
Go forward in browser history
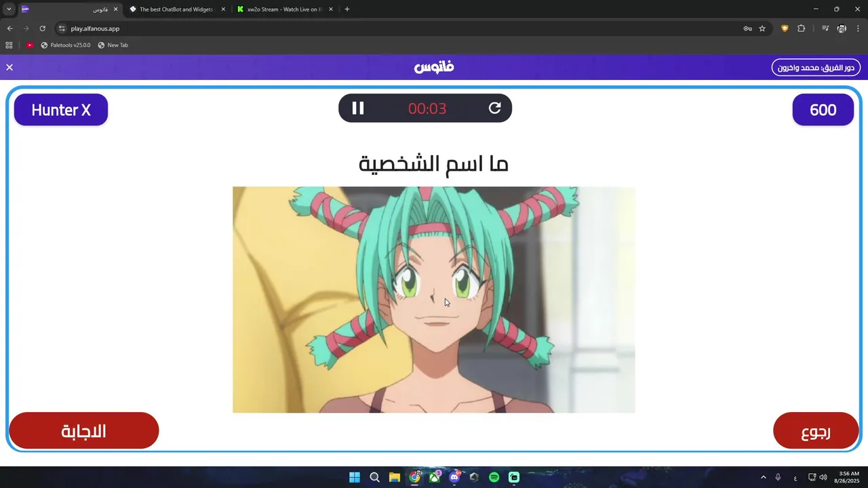[26, 28]
